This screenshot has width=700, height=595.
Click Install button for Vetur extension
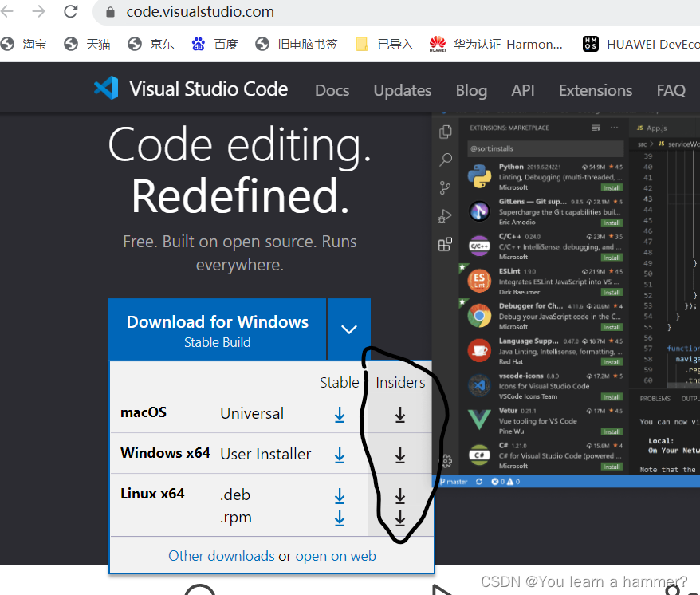[612, 432]
